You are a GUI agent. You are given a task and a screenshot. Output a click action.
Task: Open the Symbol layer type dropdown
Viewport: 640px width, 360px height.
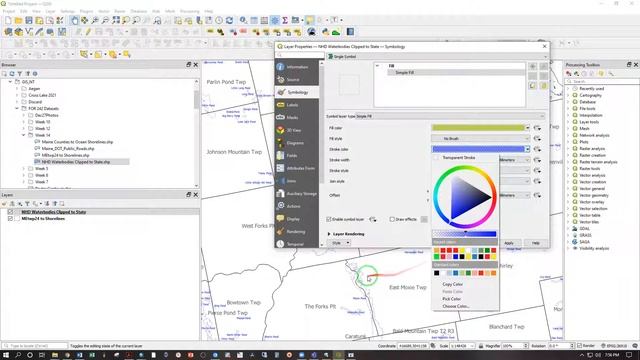(450, 116)
